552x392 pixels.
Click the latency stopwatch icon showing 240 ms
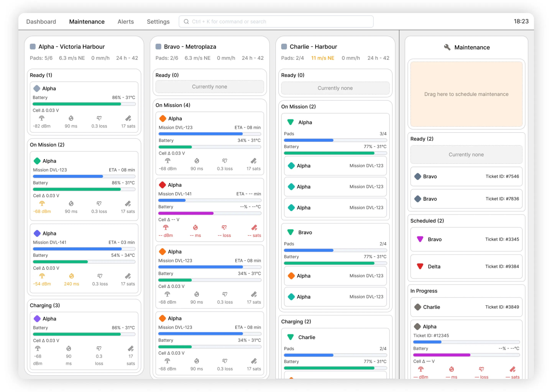point(71,276)
